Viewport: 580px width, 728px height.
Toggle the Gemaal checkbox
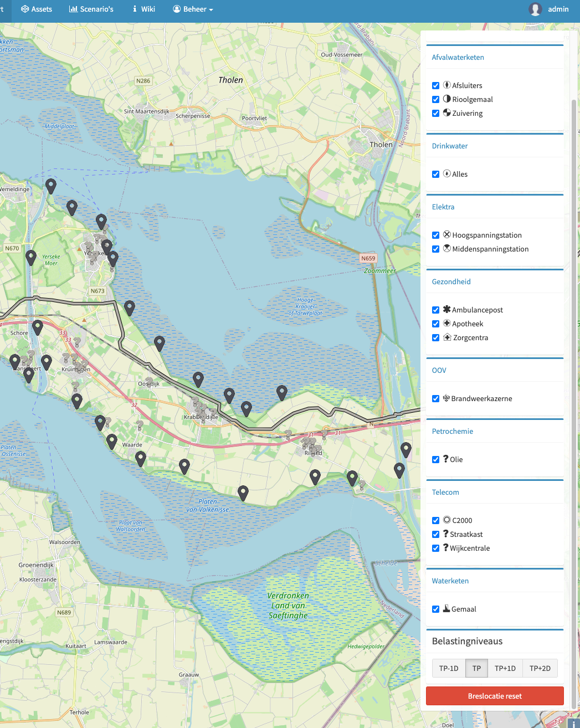click(x=436, y=609)
